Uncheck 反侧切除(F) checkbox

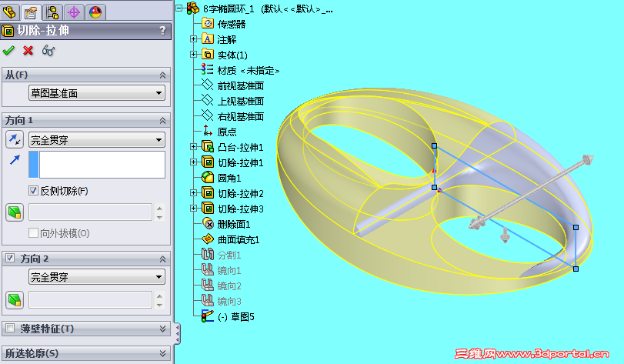33,191
